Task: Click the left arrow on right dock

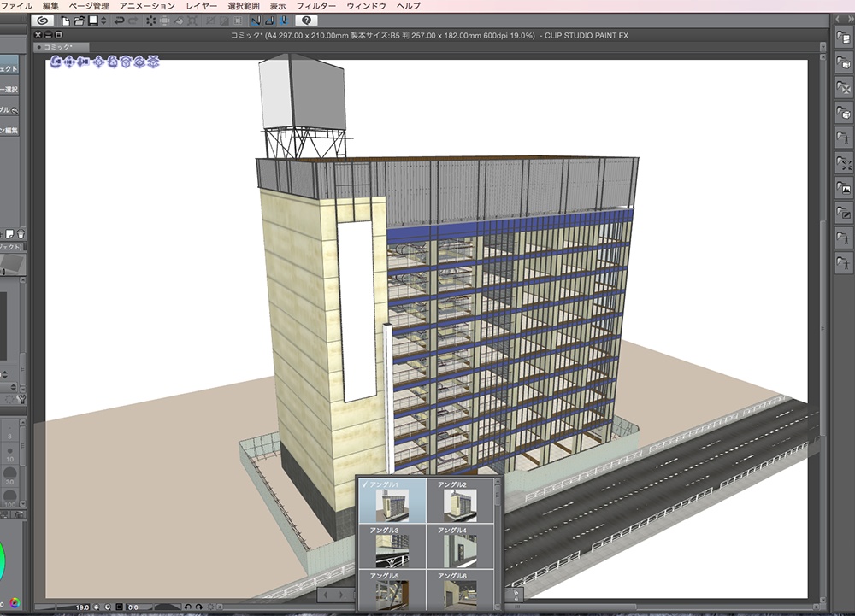Action: coord(838,19)
